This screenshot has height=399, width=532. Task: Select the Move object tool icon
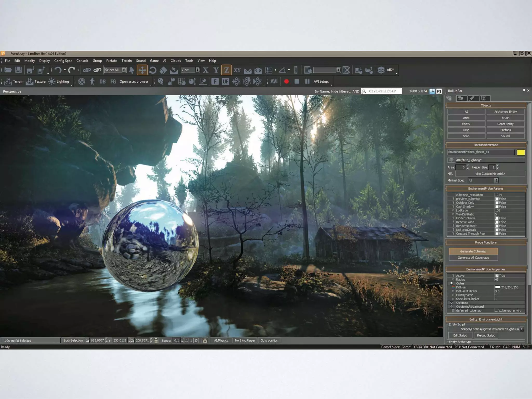(142, 70)
